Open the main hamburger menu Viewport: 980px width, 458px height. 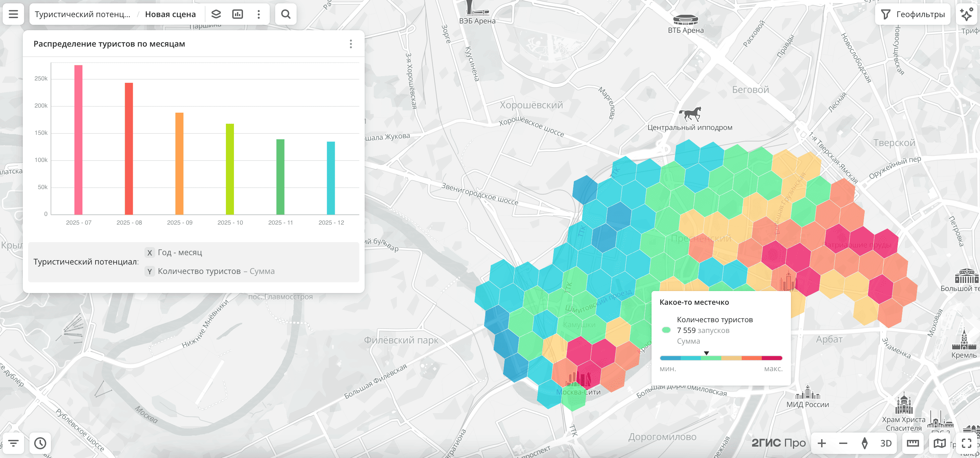tap(13, 14)
